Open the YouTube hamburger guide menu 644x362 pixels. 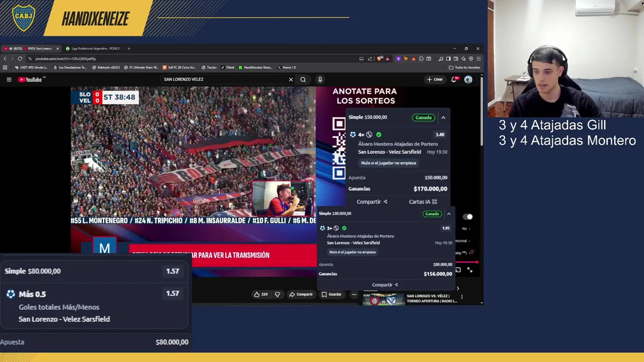9,79
